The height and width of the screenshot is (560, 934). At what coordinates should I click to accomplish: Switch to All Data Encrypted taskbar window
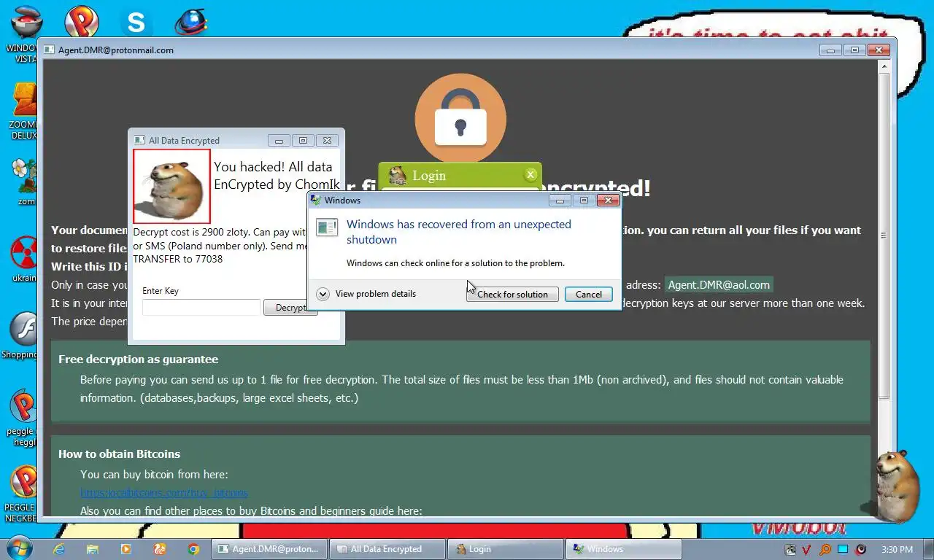pos(387,549)
